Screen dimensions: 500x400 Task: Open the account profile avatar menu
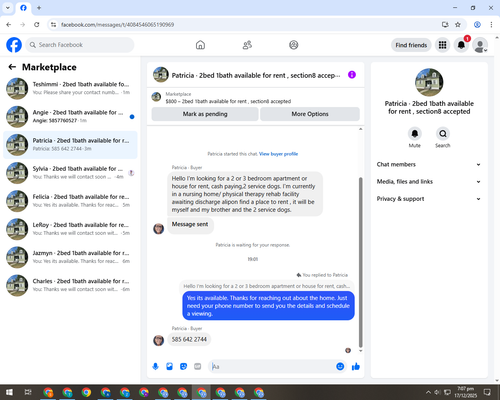(480, 45)
